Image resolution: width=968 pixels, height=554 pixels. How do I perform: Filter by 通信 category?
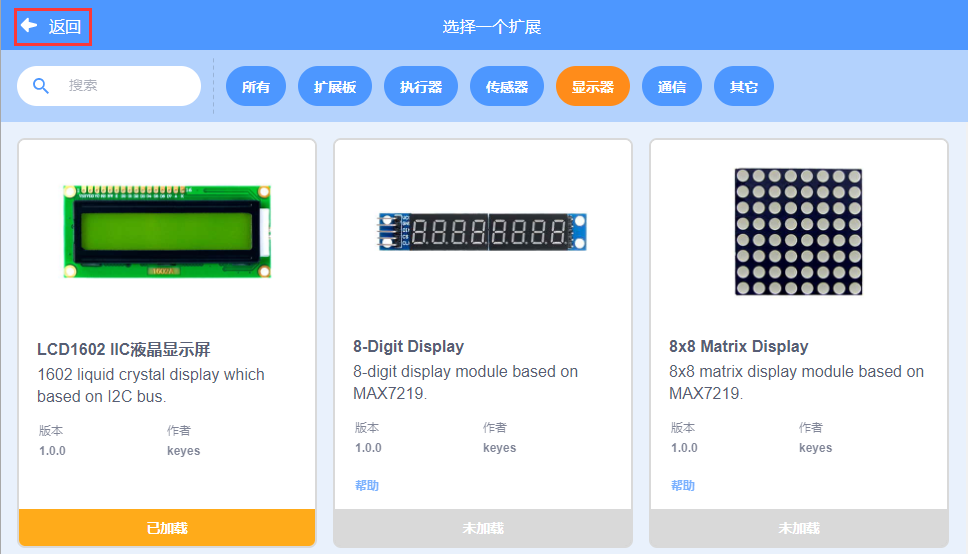(x=672, y=86)
